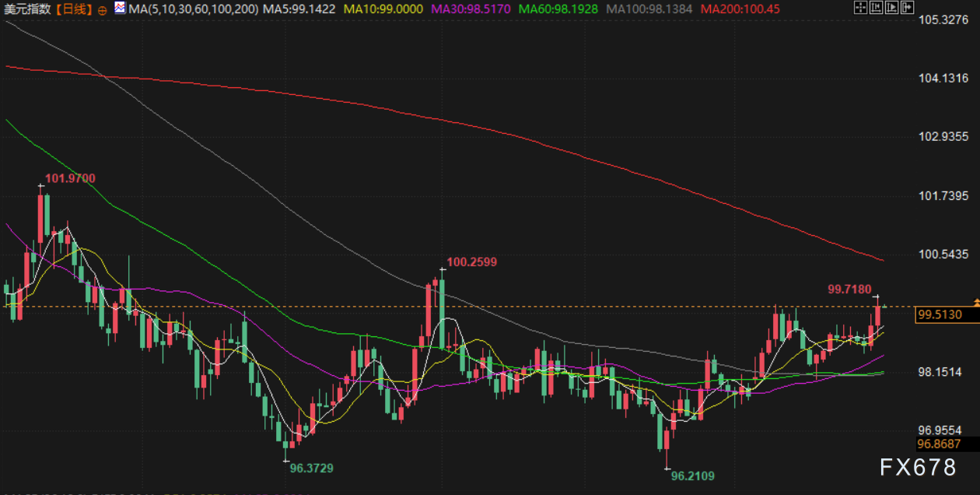
Task: Click the 101.9700 high price marker
Action: coord(70,179)
